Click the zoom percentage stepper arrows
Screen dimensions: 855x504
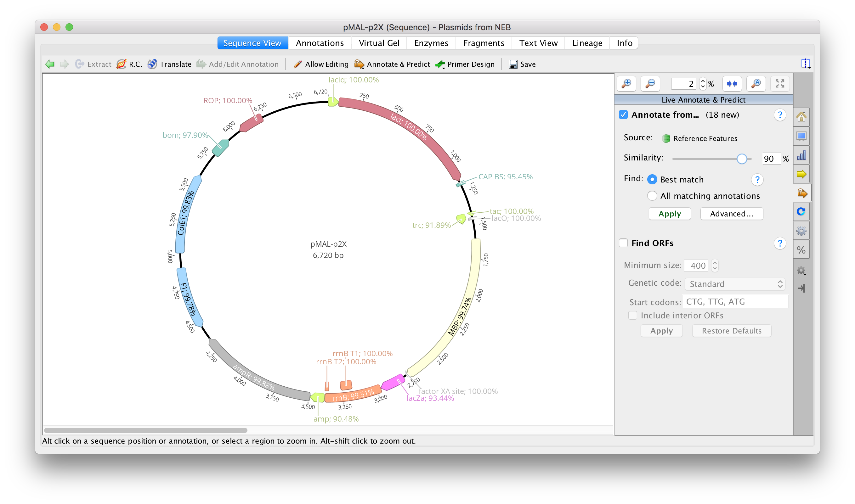coord(702,84)
